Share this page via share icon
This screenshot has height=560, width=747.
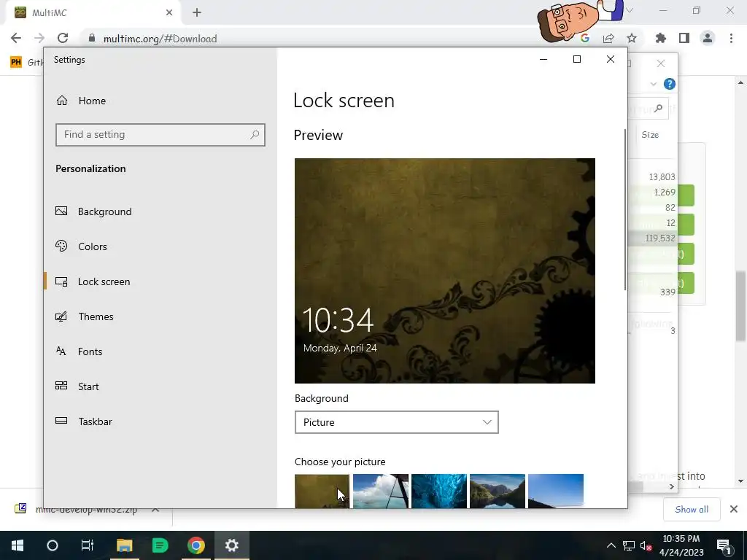tap(608, 39)
